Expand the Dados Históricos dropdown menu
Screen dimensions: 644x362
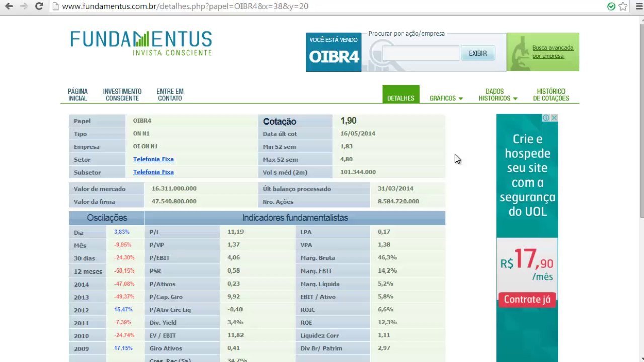[x=498, y=95]
